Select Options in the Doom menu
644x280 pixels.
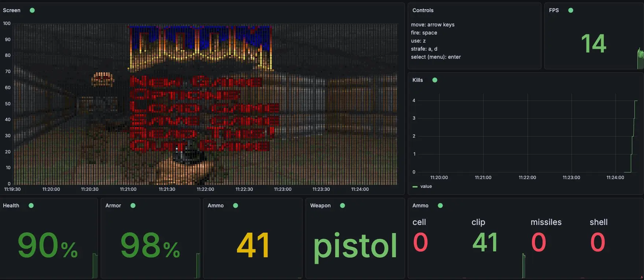[185, 95]
